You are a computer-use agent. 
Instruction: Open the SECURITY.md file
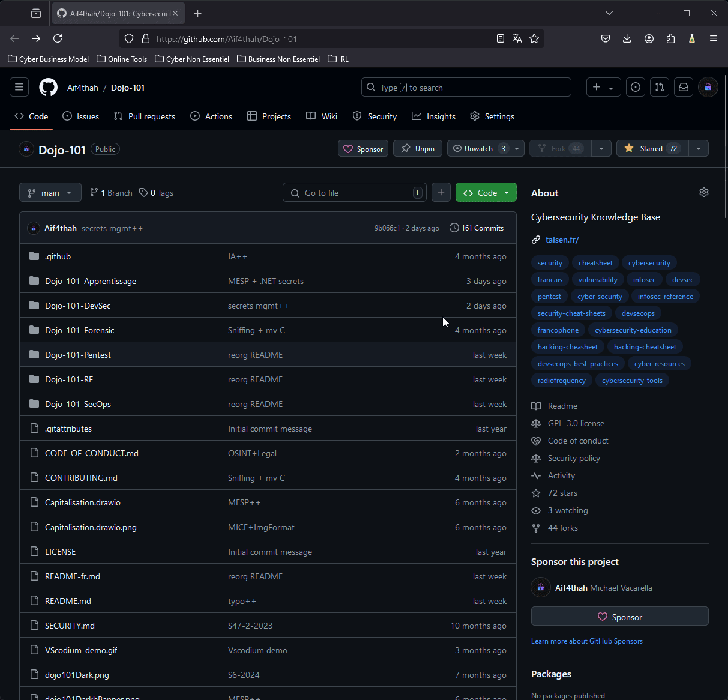coord(70,626)
